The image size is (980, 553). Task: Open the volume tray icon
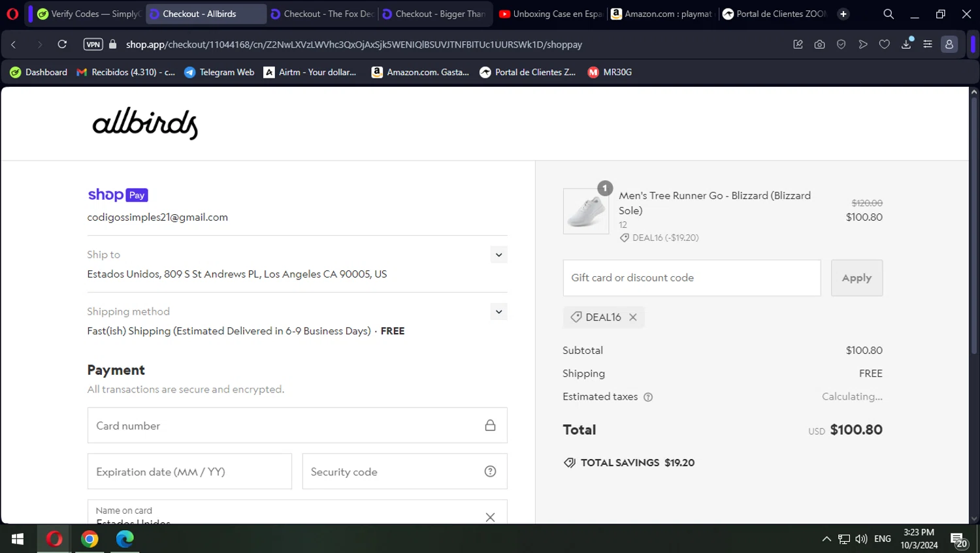(861, 539)
